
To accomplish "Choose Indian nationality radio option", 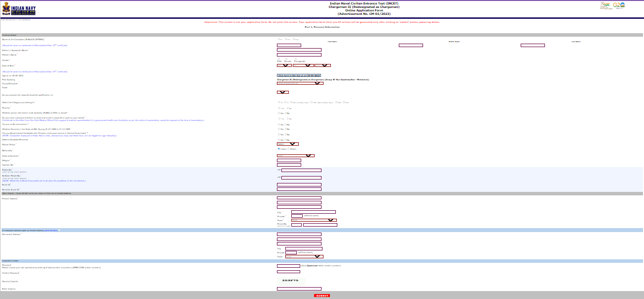I will [x=278, y=148].
